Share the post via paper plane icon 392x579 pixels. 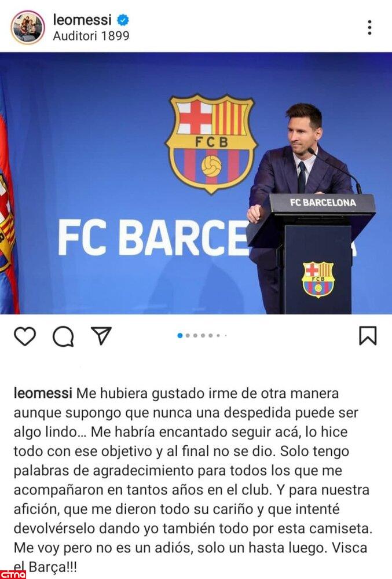(101, 336)
